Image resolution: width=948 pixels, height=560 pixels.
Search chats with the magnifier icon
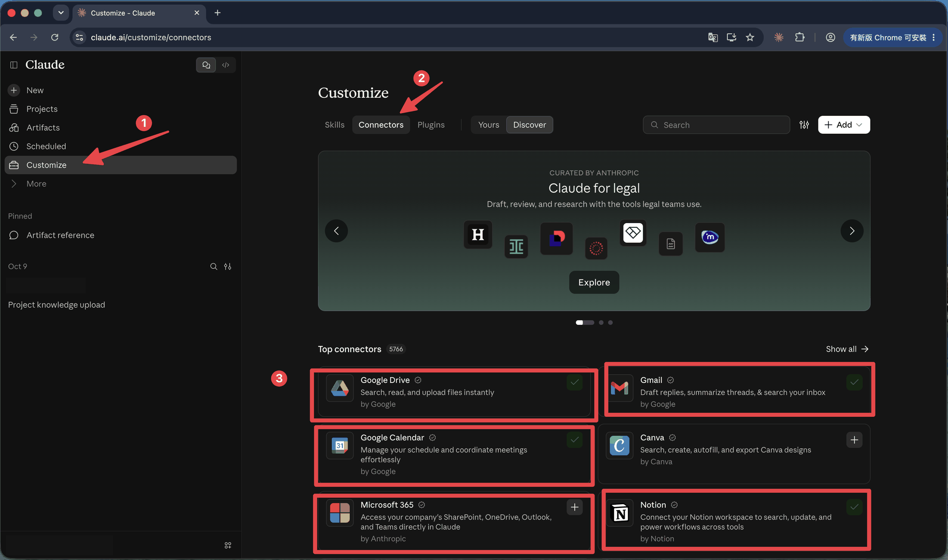pyautogui.click(x=214, y=266)
